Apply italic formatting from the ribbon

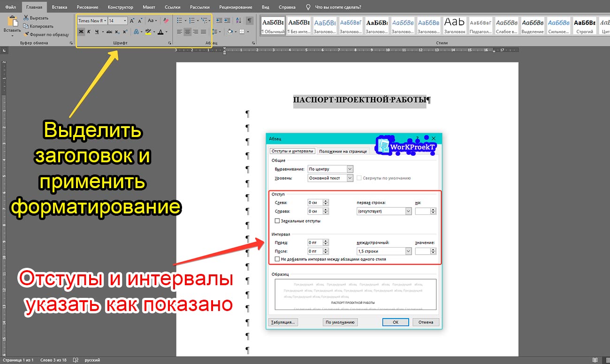(x=89, y=31)
